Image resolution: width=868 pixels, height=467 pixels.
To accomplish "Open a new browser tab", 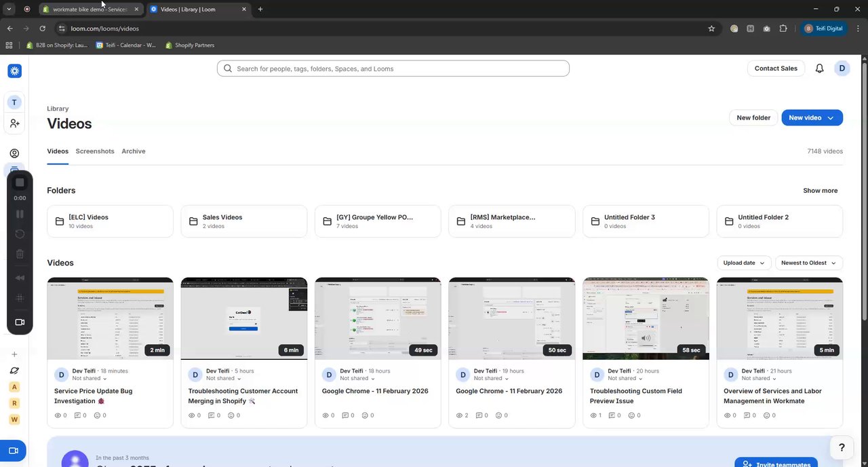I will pos(260,10).
